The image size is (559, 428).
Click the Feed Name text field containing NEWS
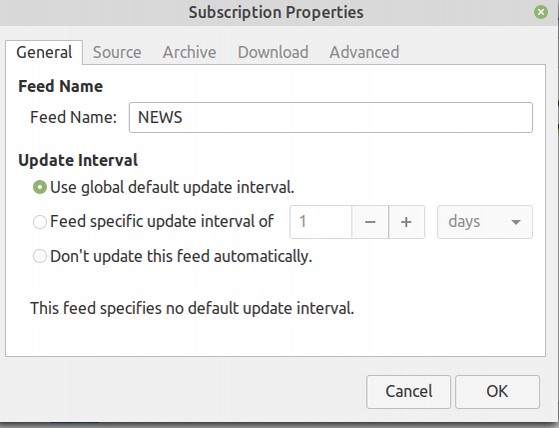pyautogui.click(x=331, y=118)
